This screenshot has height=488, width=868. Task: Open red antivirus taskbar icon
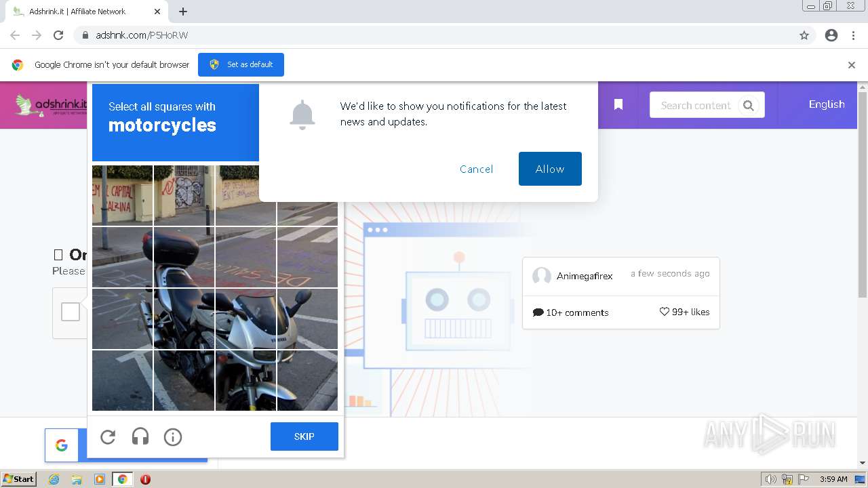click(145, 479)
